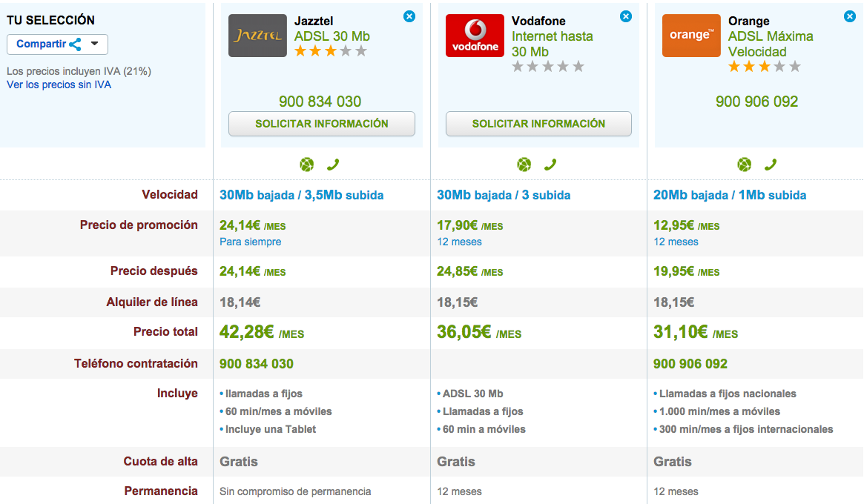Image resolution: width=864 pixels, height=504 pixels.
Task: Click 'Para siempre' under Jazztel promo
Action: tap(250, 242)
